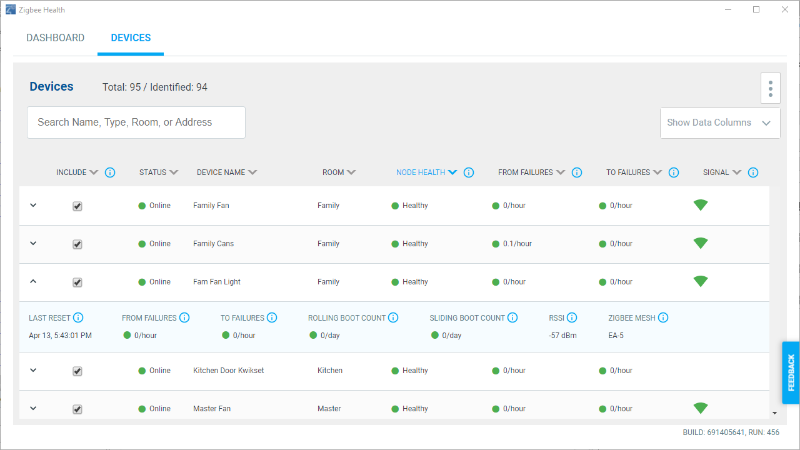Expand the Family Fan row details
Screen dimensions: 800x450
click(33, 205)
